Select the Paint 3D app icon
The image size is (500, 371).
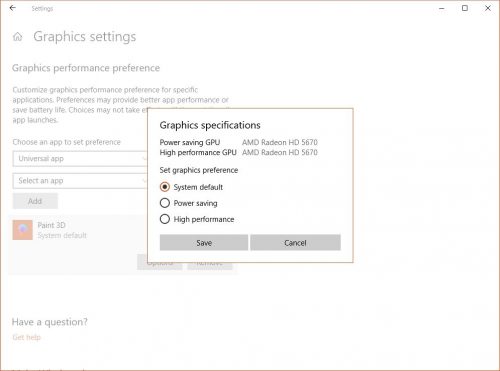(x=23, y=230)
